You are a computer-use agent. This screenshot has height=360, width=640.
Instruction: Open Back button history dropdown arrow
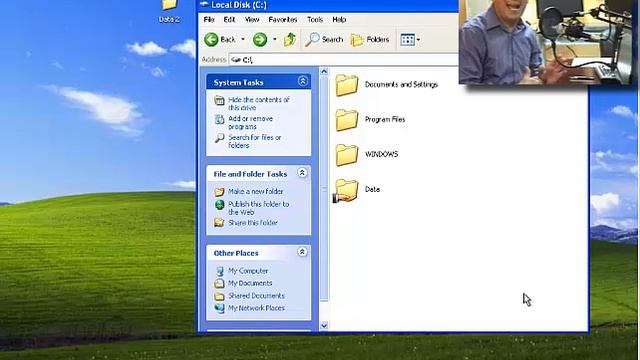pyautogui.click(x=243, y=40)
